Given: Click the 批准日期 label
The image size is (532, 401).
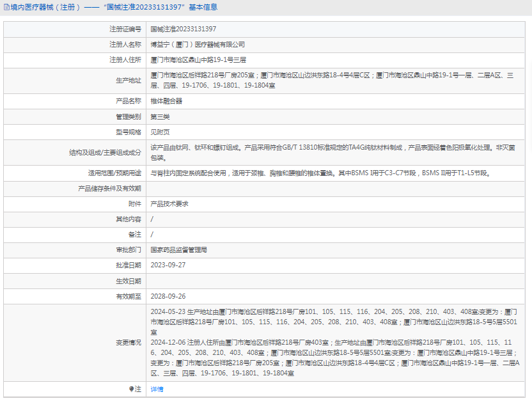Looking at the screenshot, I should click(129, 265).
